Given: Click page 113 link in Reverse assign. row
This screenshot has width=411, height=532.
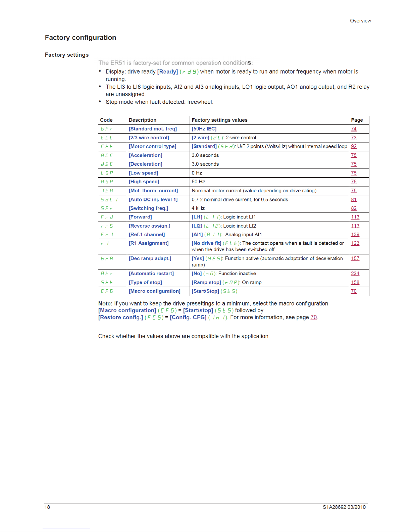Looking at the screenshot, I should tap(355, 226).
